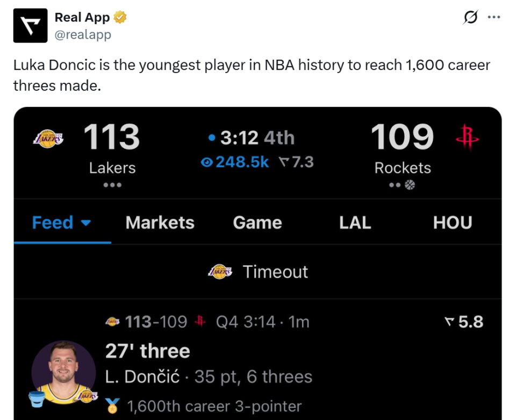Expand the dots under Lakers name
Viewport: 516px width, 420px height.
point(112,185)
